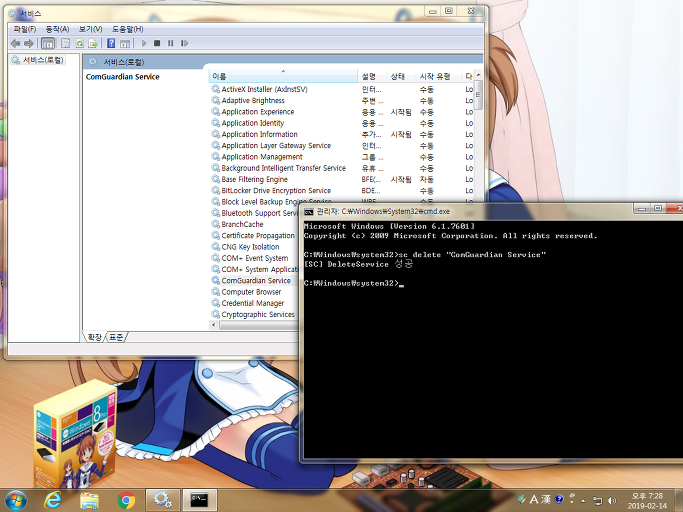683x512 pixels.
Task: Click the volume speaker tray icon
Action: (612, 500)
